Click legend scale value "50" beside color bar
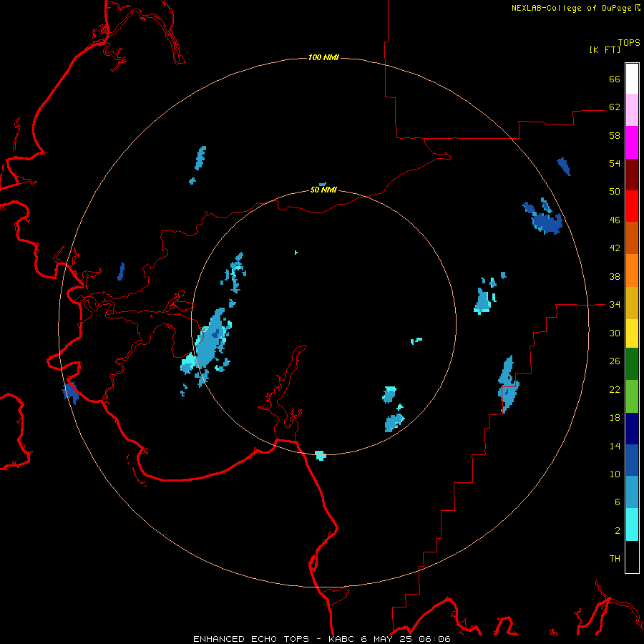Image resolution: width=644 pixels, height=644 pixels. [x=615, y=192]
